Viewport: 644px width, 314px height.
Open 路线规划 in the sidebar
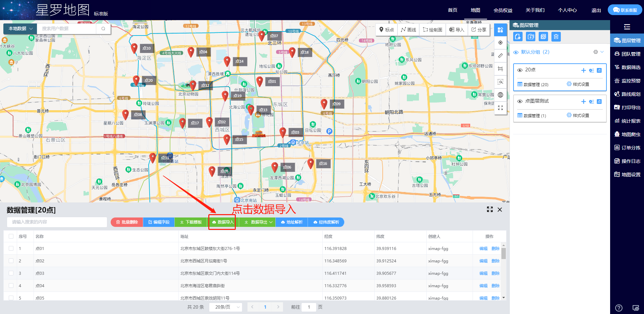click(627, 94)
